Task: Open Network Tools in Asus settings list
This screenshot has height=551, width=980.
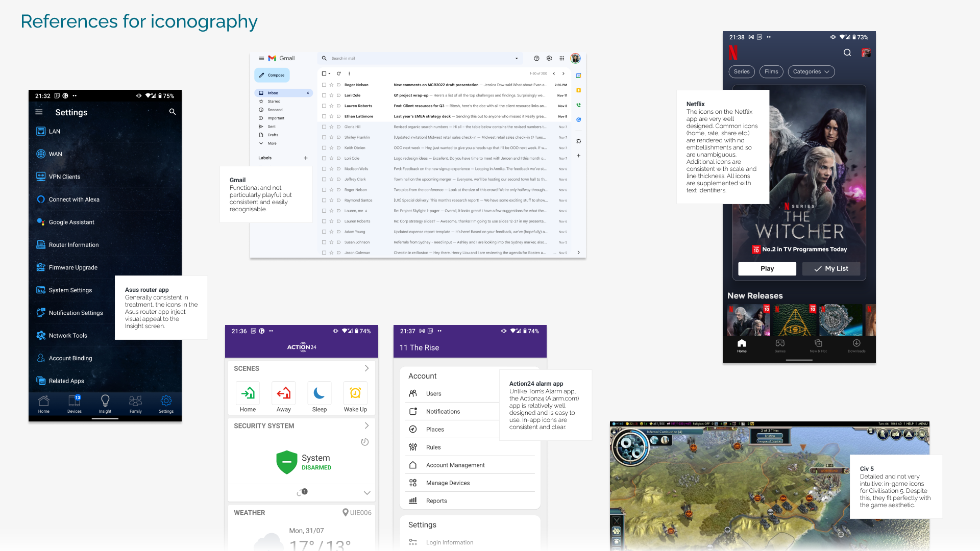Action: (x=68, y=335)
